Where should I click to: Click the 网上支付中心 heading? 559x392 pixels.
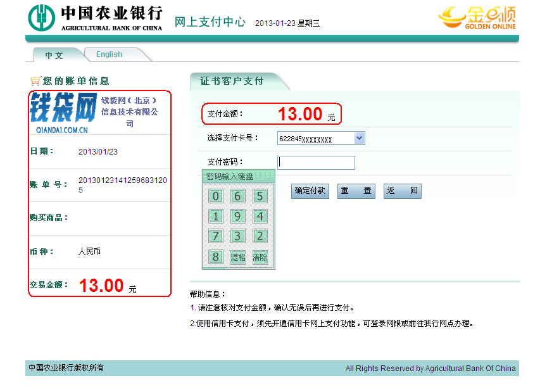(x=210, y=22)
